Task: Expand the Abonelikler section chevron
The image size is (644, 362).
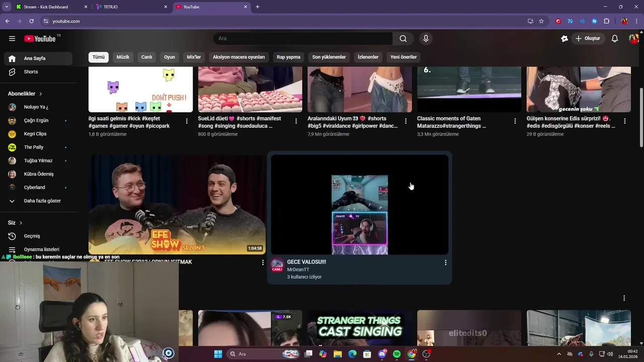Action: 41,94
